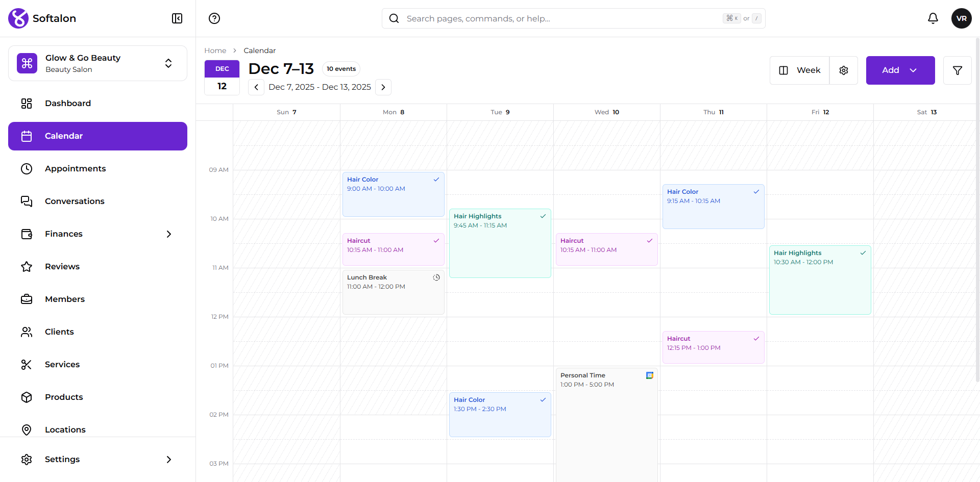Select the date range Dec 7 - Dec 13, 2025
This screenshot has width=980, height=482.
click(320, 87)
